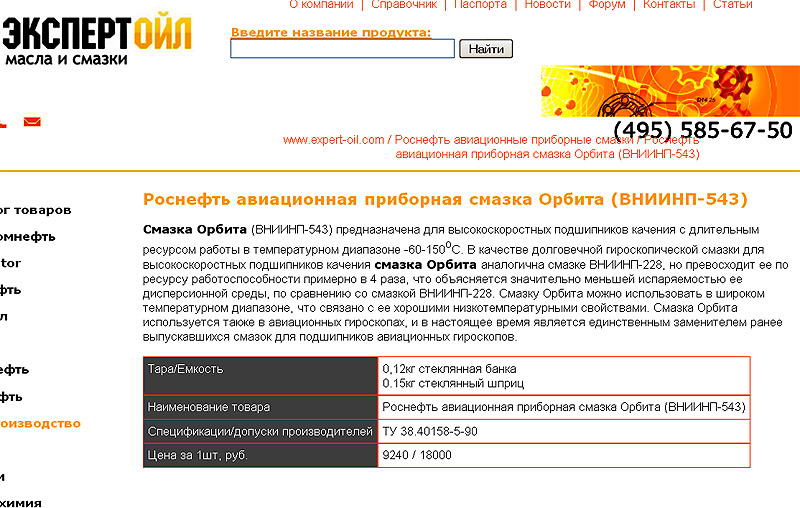Screen dimensions: 800x508
Task: Click the product name search field
Action: click(342, 49)
